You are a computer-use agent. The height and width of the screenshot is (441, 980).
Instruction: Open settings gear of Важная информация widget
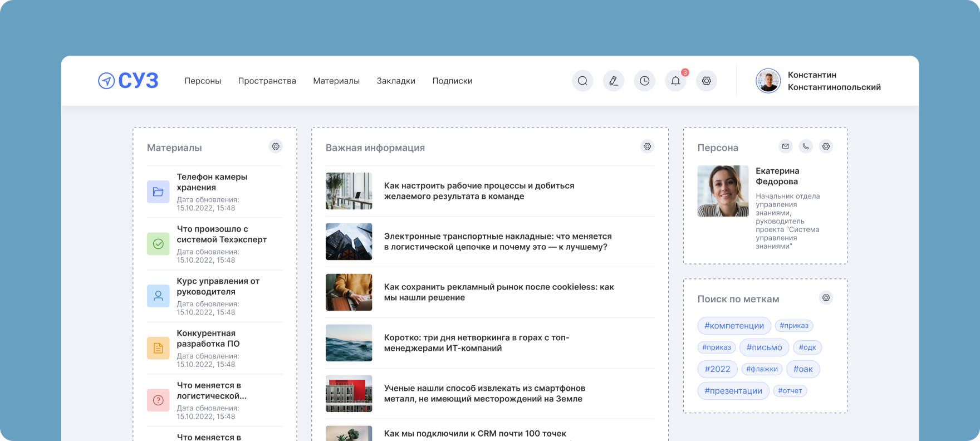coord(647,146)
